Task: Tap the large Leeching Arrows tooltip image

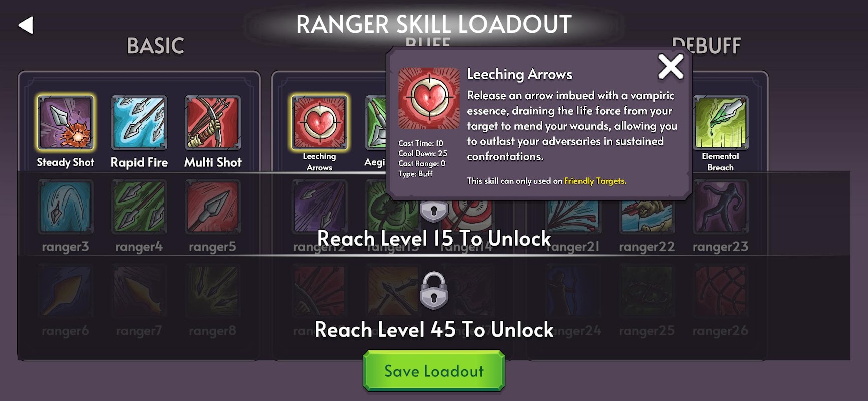Action: point(429,98)
